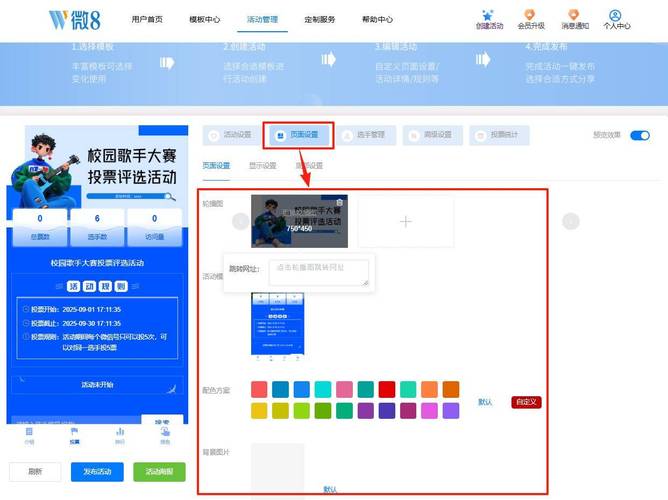Toggle the 预览效果 preview switch

[639, 135]
